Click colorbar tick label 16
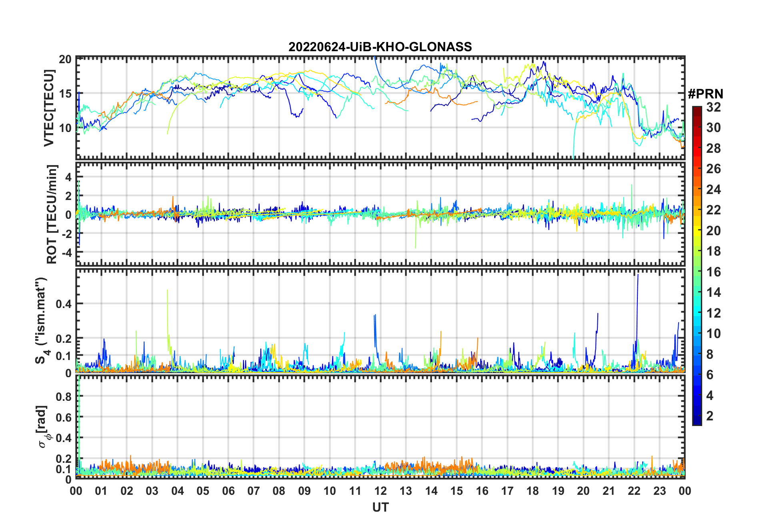The width and height of the screenshot is (761, 532). pos(714,272)
